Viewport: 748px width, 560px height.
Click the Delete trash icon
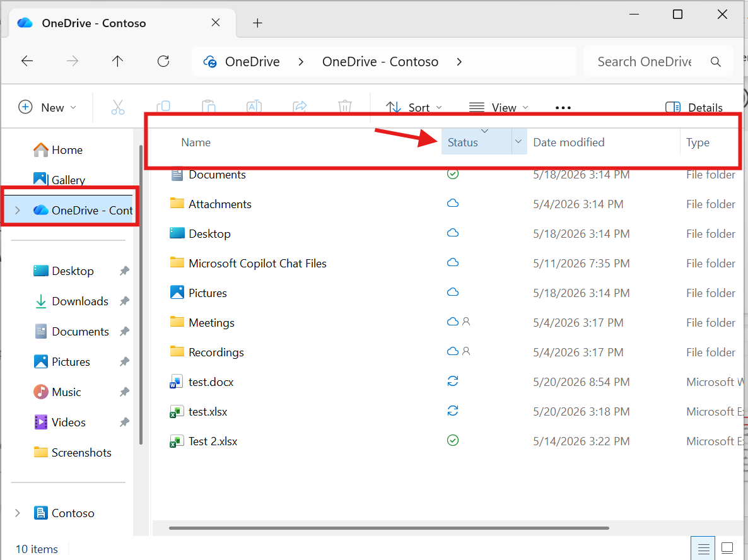tap(345, 107)
